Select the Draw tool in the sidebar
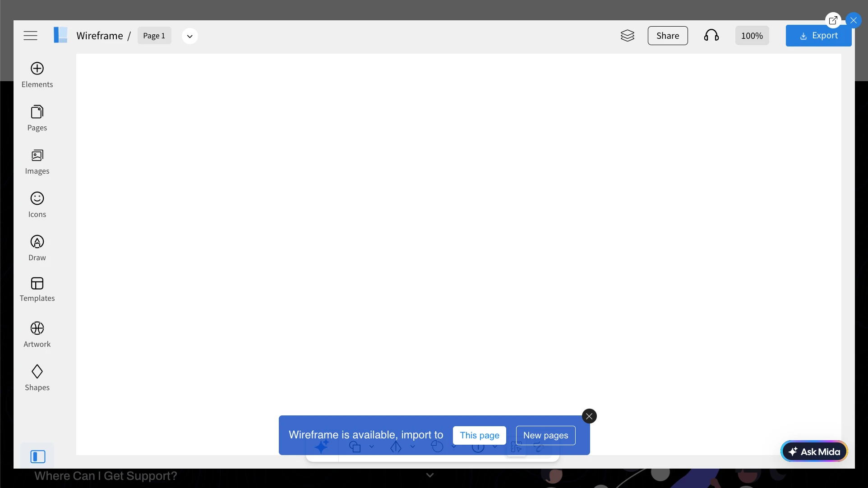868x488 pixels. pos(37,247)
